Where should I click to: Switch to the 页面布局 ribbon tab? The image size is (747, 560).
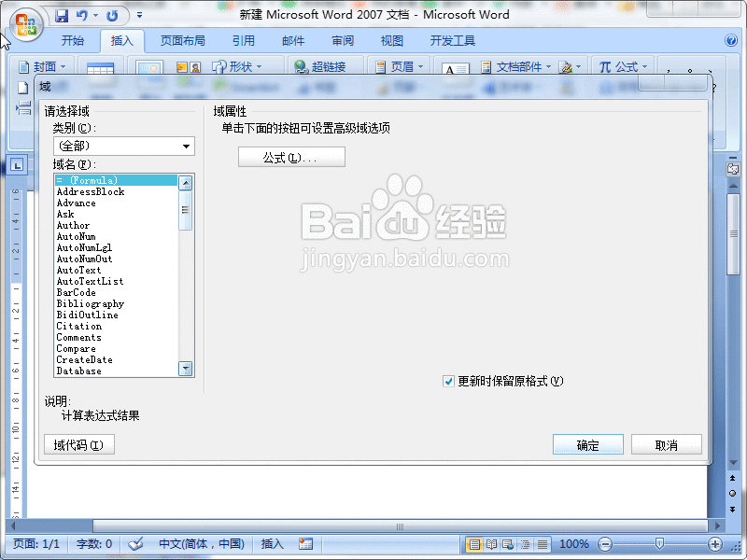point(182,41)
